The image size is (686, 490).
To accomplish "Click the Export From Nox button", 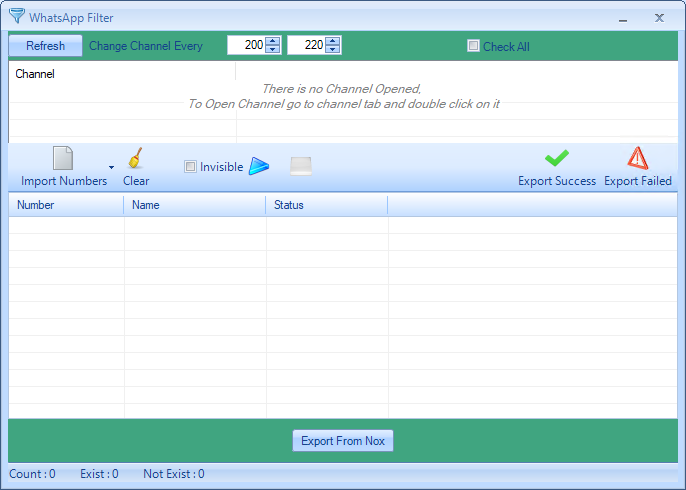I will pyautogui.click(x=343, y=441).
